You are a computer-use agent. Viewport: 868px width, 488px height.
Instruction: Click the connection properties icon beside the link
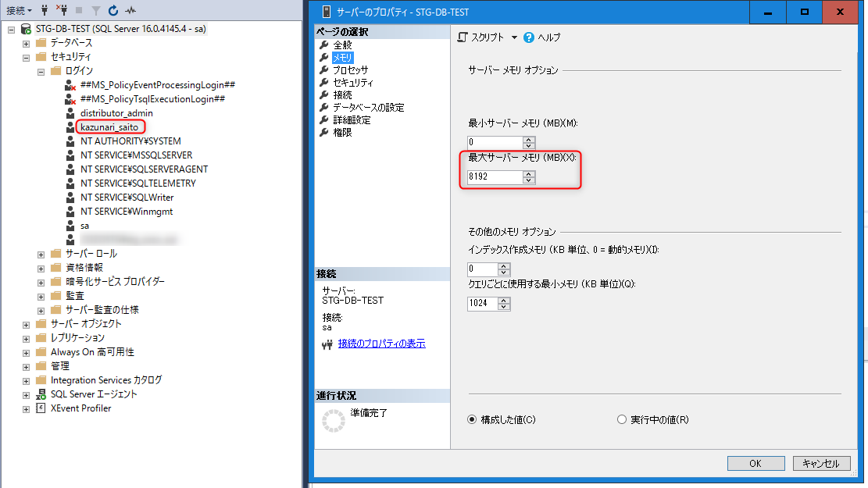click(x=327, y=344)
